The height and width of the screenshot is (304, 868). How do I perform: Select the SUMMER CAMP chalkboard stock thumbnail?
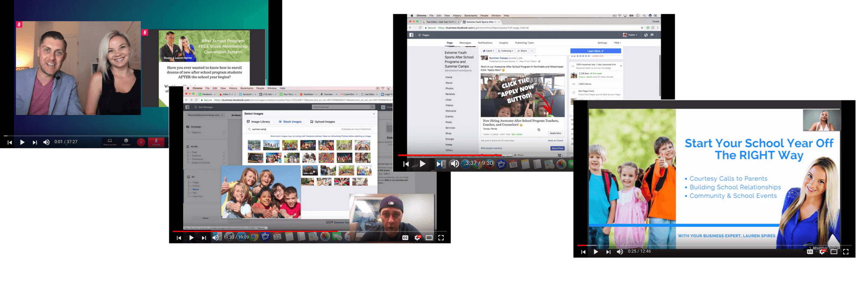pyautogui.click(x=255, y=157)
